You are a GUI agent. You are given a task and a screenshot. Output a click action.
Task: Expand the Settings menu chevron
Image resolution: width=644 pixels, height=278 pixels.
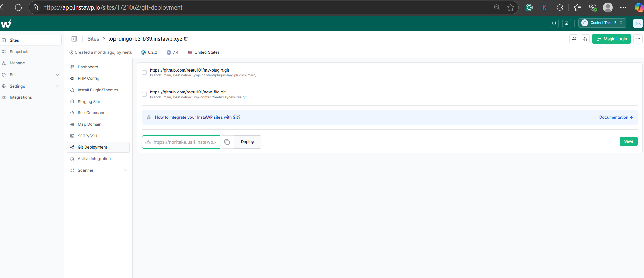point(57,86)
